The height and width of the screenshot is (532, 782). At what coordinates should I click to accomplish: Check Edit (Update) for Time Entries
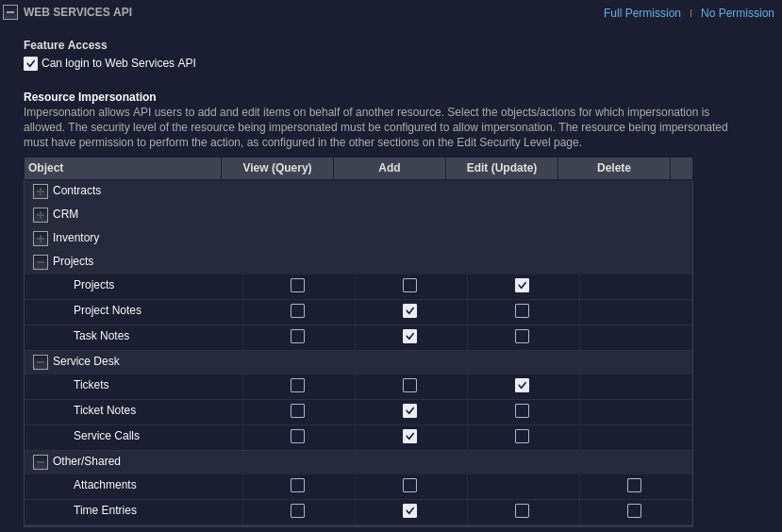(522, 510)
